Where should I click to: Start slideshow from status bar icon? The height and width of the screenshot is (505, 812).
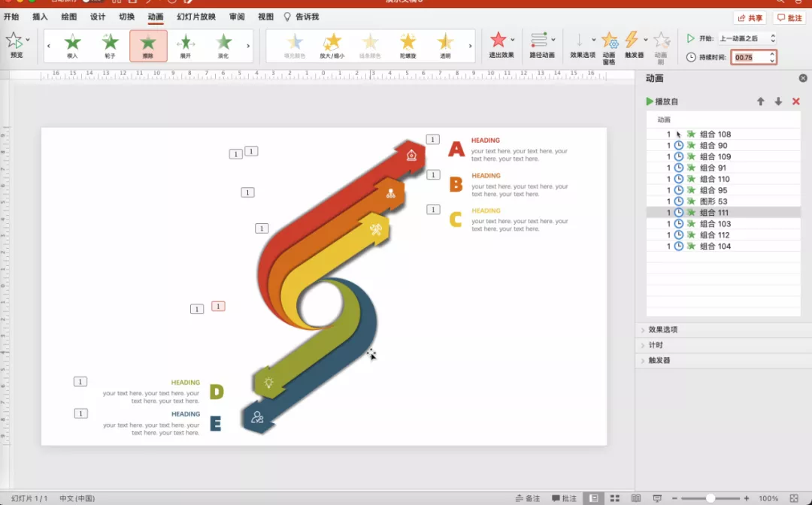coord(657,498)
